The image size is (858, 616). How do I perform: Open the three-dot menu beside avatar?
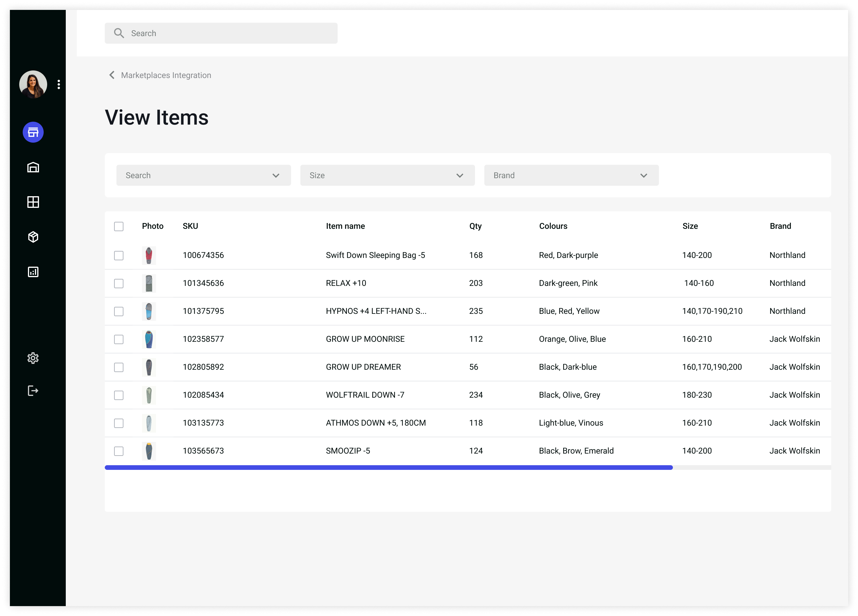pos(58,84)
